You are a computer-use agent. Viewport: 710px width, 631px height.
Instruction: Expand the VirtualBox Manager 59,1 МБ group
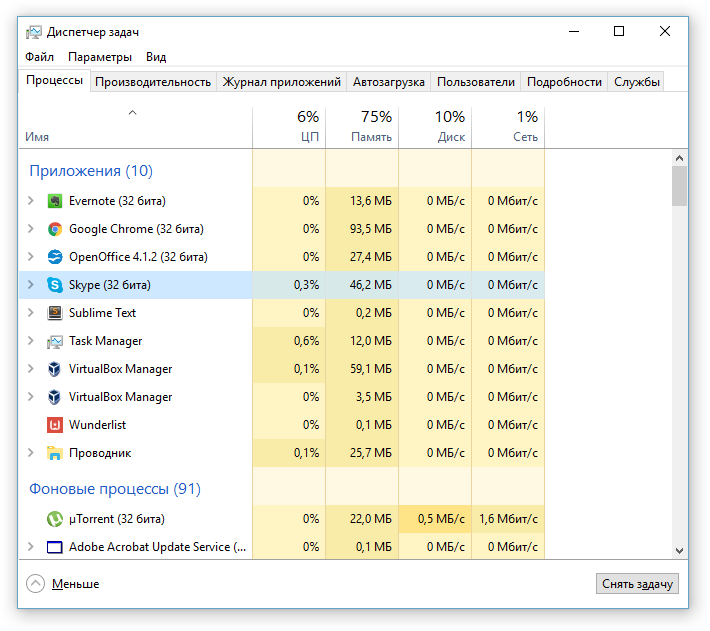pyautogui.click(x=31, y=369)
